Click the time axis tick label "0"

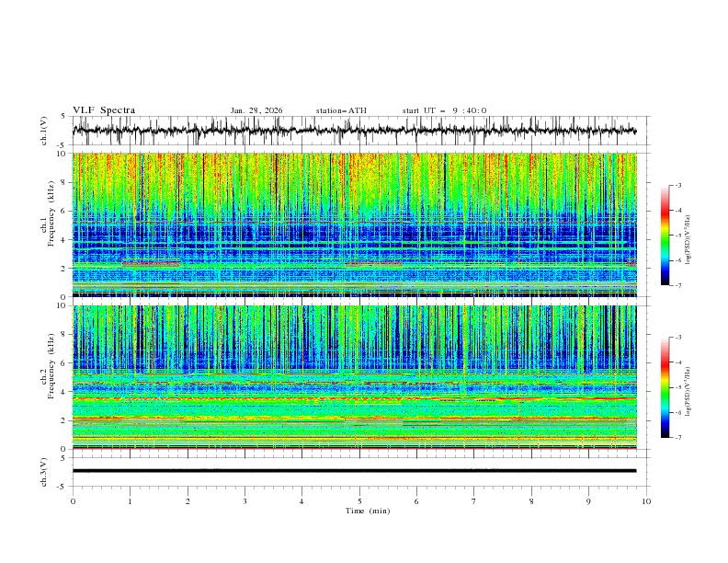[73, 501]
